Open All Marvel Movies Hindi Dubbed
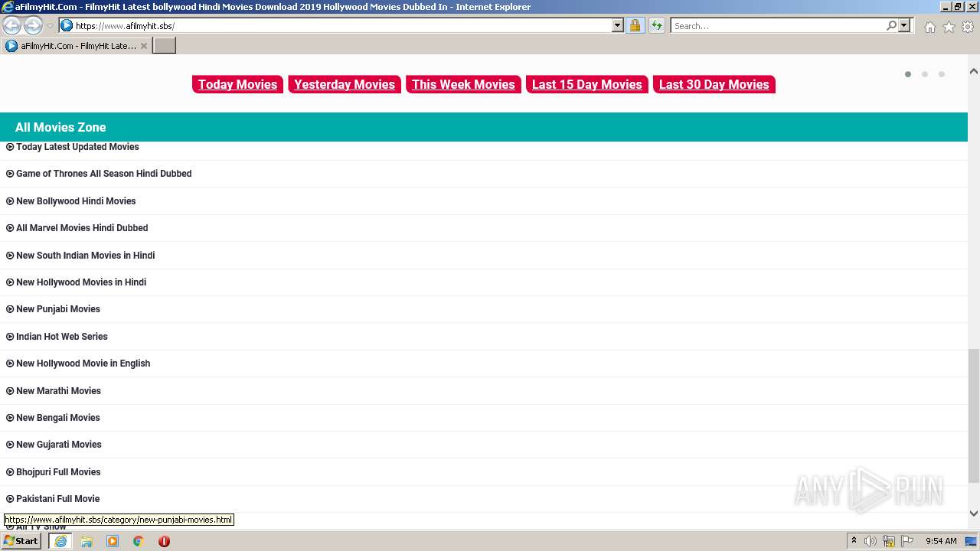Image resolution: width=980 pixels, height=551 pixels. pos(77,228)
